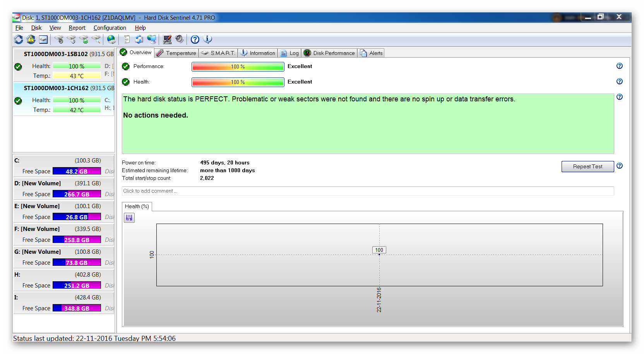Click the F: free space 258.8 GB bar
This screenshot has width=644, height=354.
(x=77, y=240)
